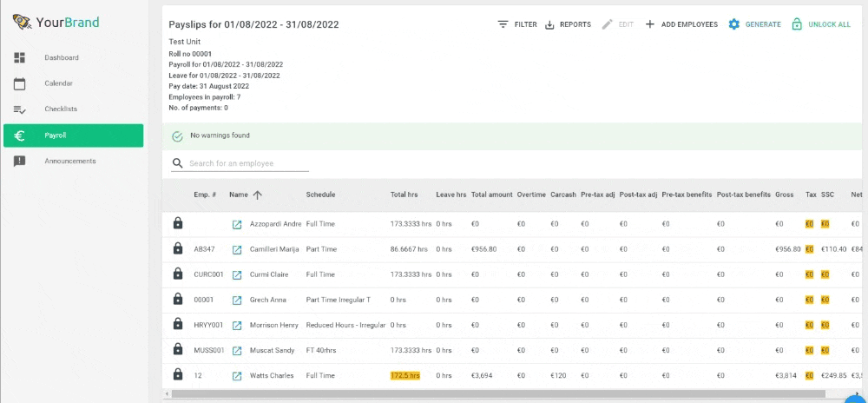
Task: Toggle the lock on Muscat Sandy row
Action: [x=178, y=350]
